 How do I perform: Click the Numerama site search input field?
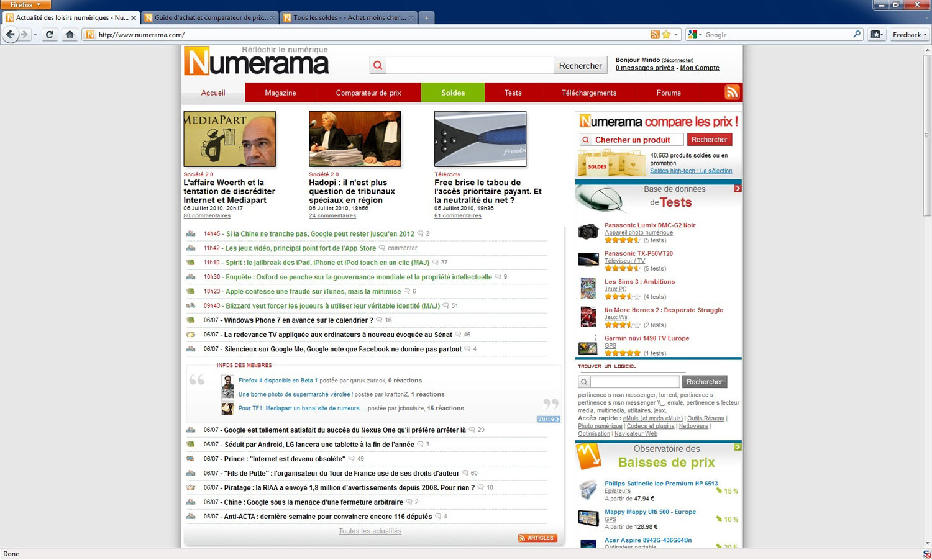469,65
